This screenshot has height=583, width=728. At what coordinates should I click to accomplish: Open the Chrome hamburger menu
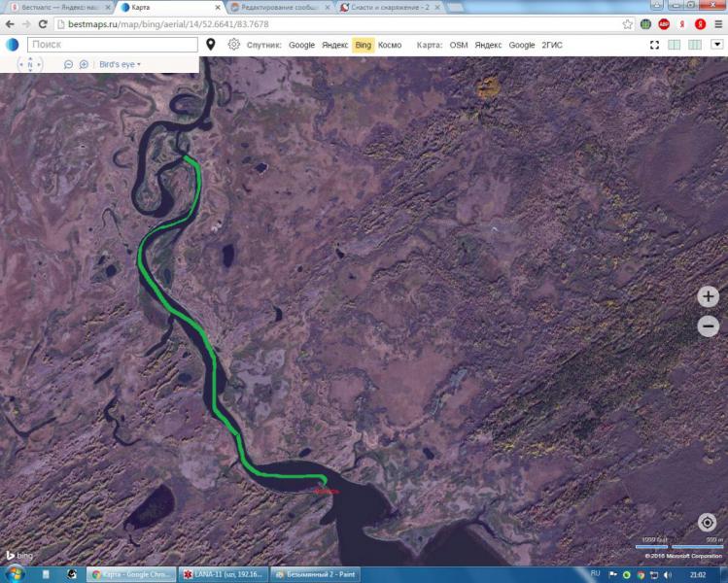click(x=718, y=24)
